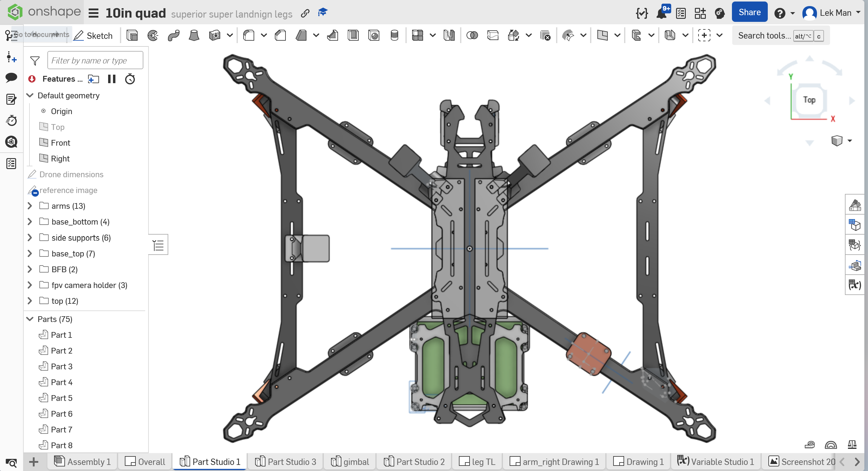Switch to the Assembly 1 tab
Viewport: 868px width, 471px height.
click(x=83, y=462)
